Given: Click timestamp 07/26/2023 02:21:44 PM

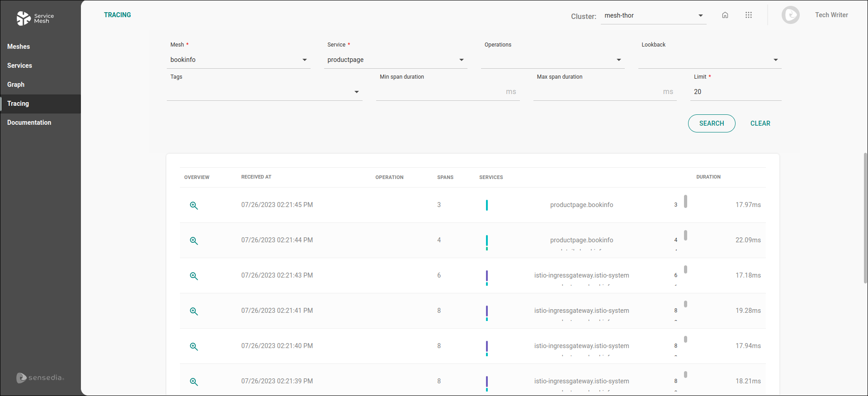Looking at the screenshot, I should pyautogui.click(x=277, y=240).
